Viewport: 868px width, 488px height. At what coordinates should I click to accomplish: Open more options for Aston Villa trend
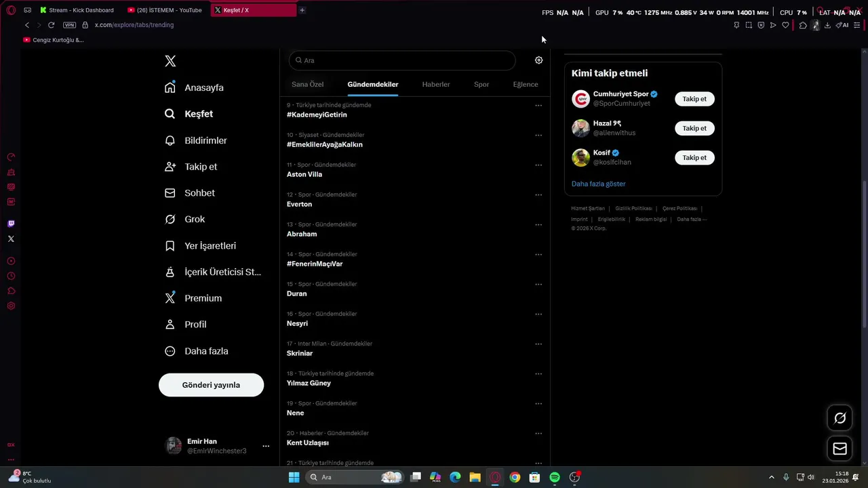[x=538, y=165]
